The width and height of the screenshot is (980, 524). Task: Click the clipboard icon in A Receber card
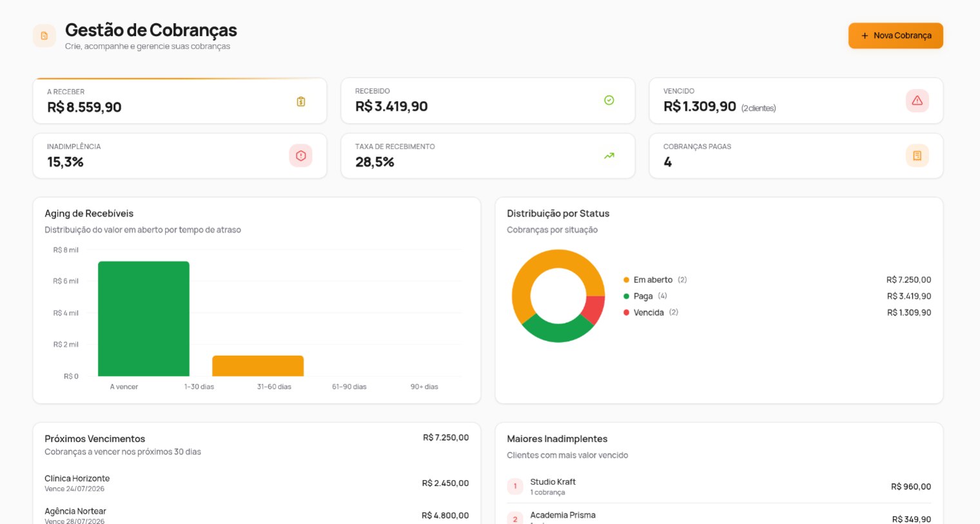pyautogui.click(x=301, y=101)
